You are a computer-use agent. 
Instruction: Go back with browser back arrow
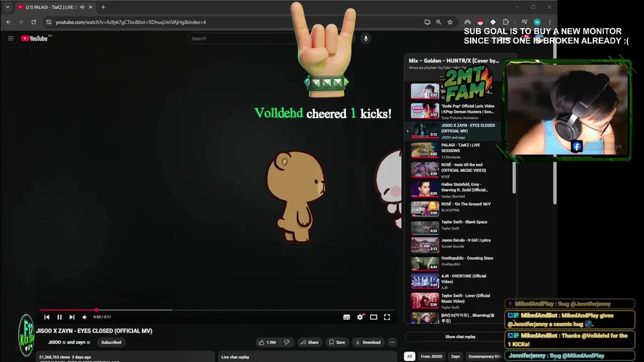click(9, 22)
